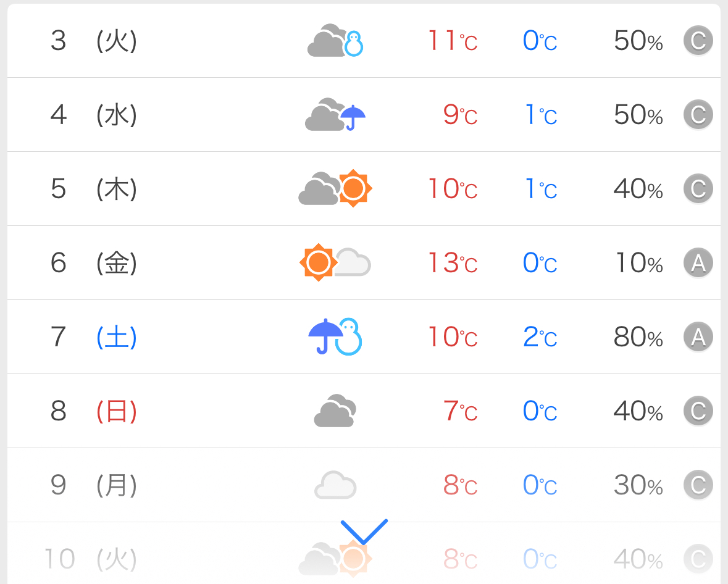Select the 8 (日) Sunday date label

(x=93, y=411)
